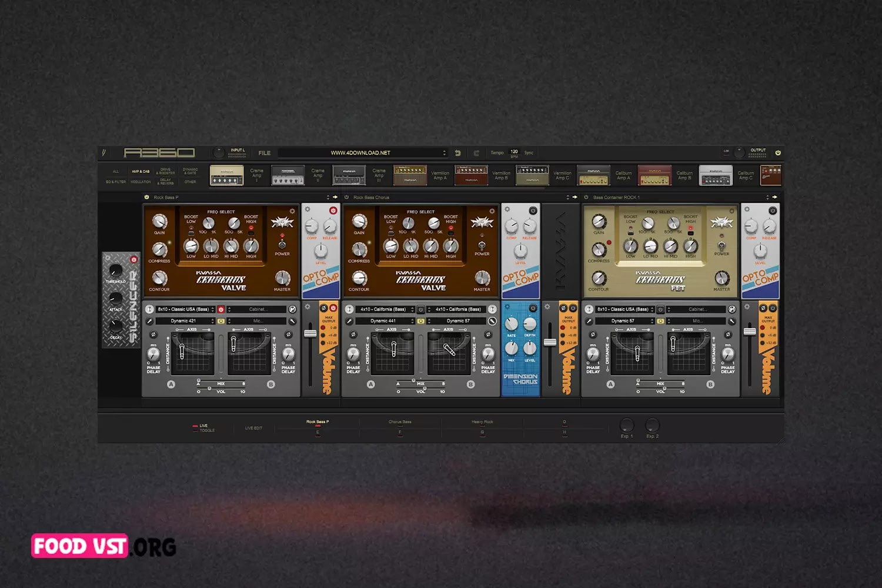Click phase invert icon above left Phase Delay in first cab
The width and height of the screenshot is (882, 588).
pyautogui.click(x=153, y=335)
